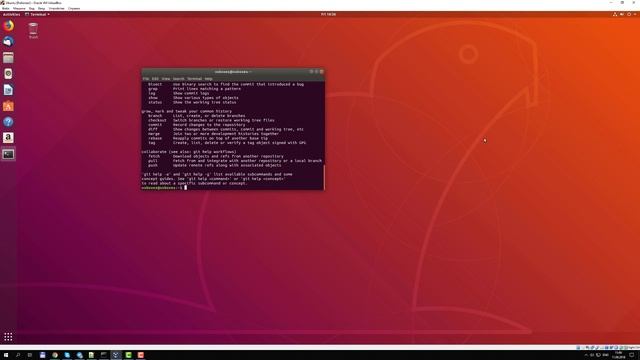Open the Help icon in the dock
The height and width of the screenshot is (360, 640).
click(x=8, y=122)
